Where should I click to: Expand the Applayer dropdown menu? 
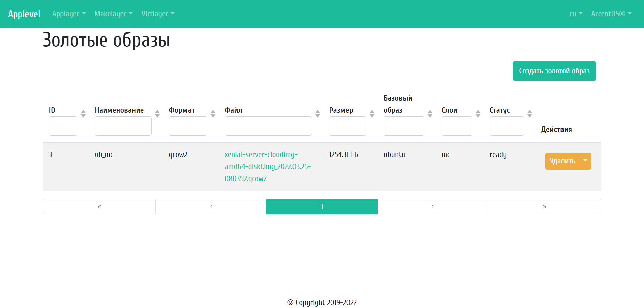pyautogui.click(x=69, y=14)
